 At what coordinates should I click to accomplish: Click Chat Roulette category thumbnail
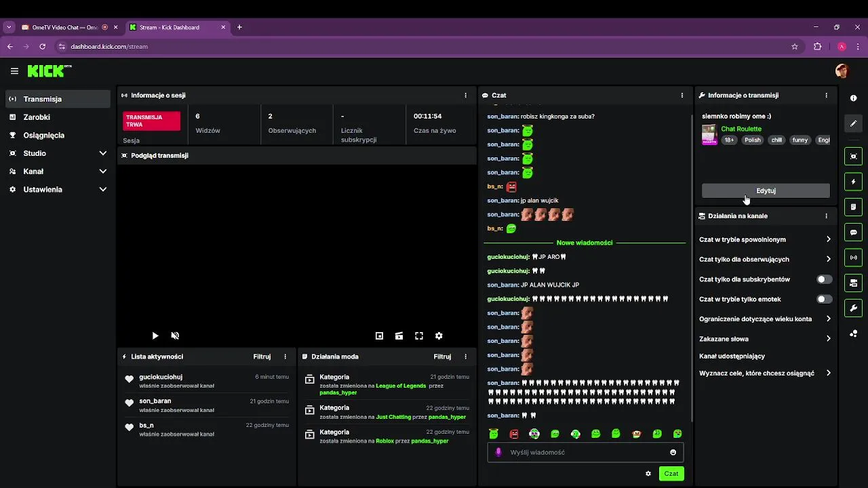tap(709, 134)
